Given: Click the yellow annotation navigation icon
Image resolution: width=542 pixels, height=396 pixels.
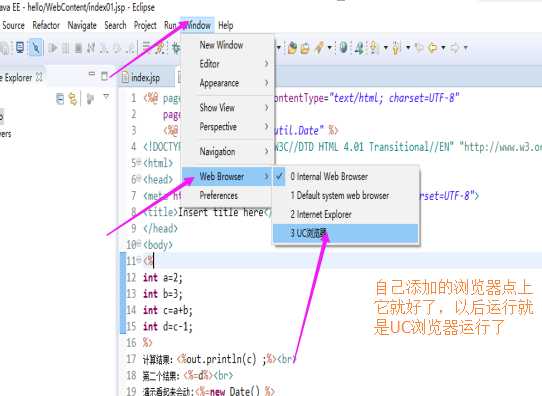Looking at the screenshot, I should [374, 48].
